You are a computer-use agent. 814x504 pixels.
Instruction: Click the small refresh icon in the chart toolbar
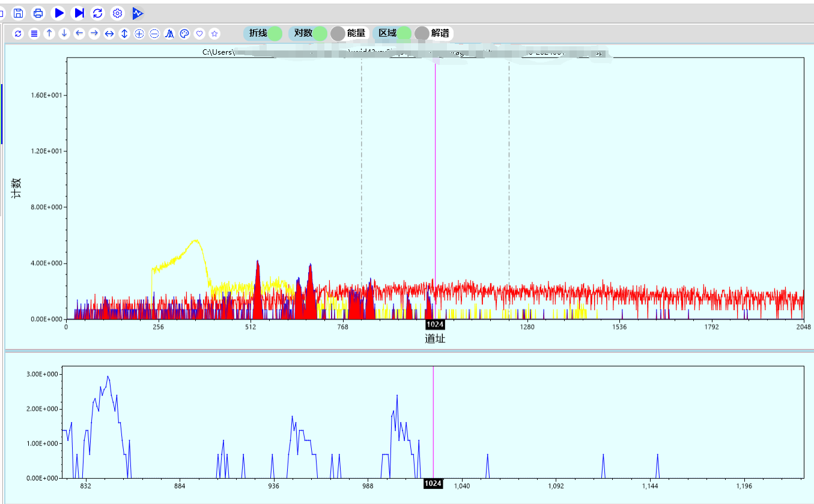tap(18, 34)
